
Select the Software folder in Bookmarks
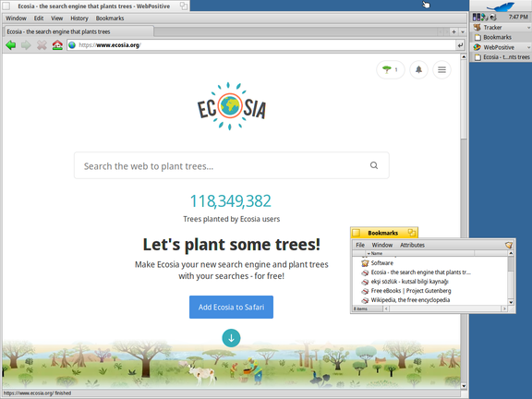tap(382, 263)
